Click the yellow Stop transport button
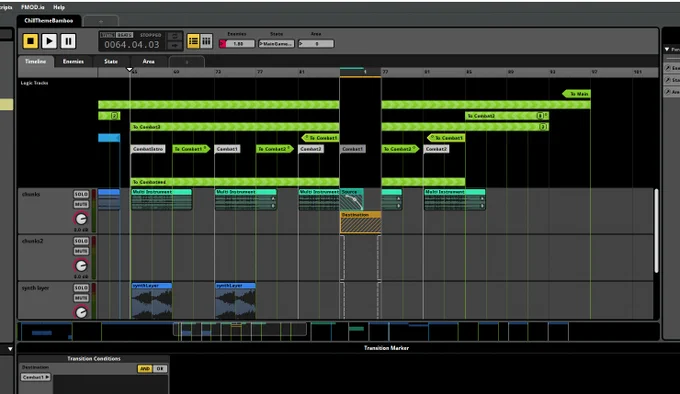Image resolution: width=680 pixels, height=394 pixels. [30, 41]
